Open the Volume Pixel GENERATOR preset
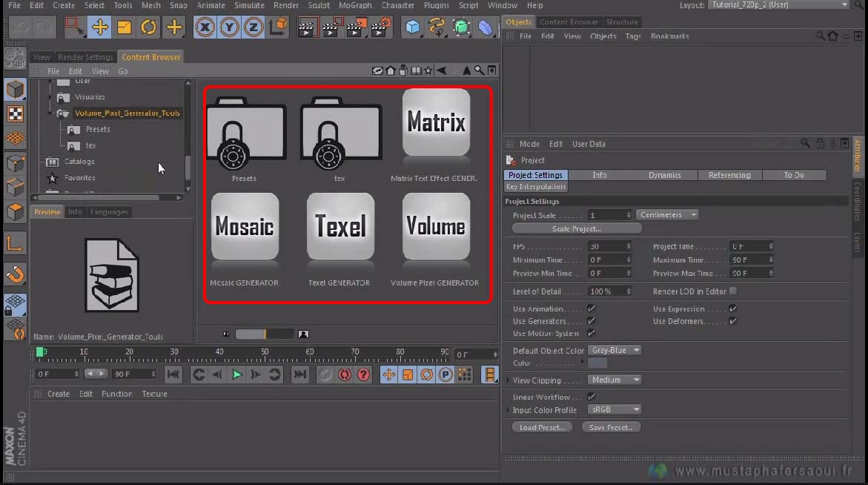 (436, 226)
